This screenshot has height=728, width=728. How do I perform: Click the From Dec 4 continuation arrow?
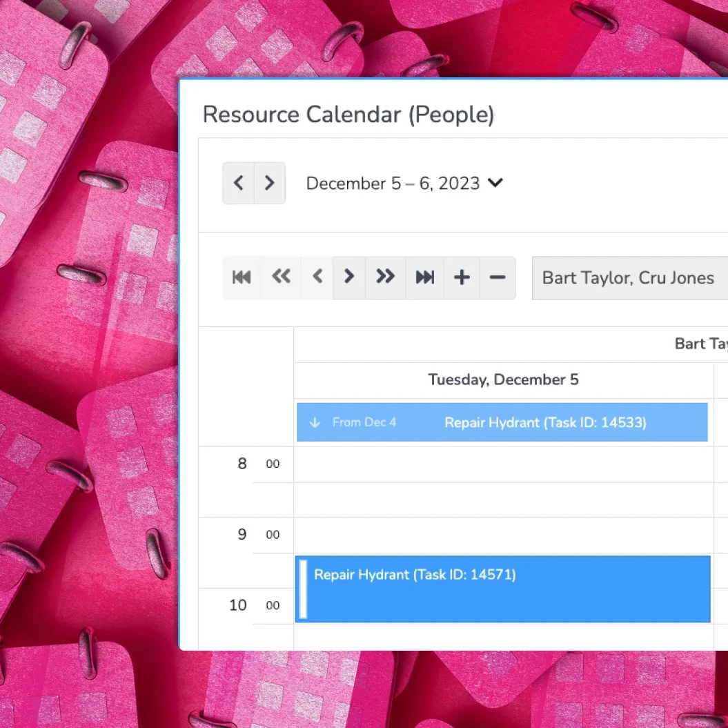point(315,422)
